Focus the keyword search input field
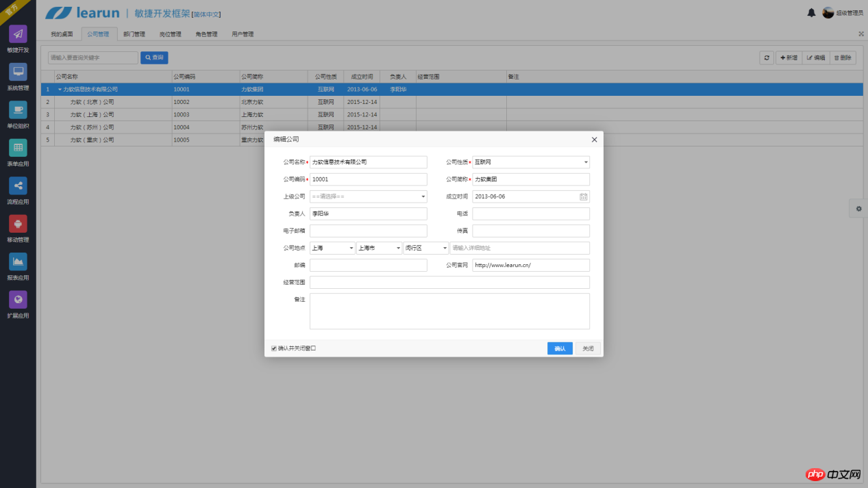Image resolution: width=868 pixels, height=488 pixels. click(93, 58)
